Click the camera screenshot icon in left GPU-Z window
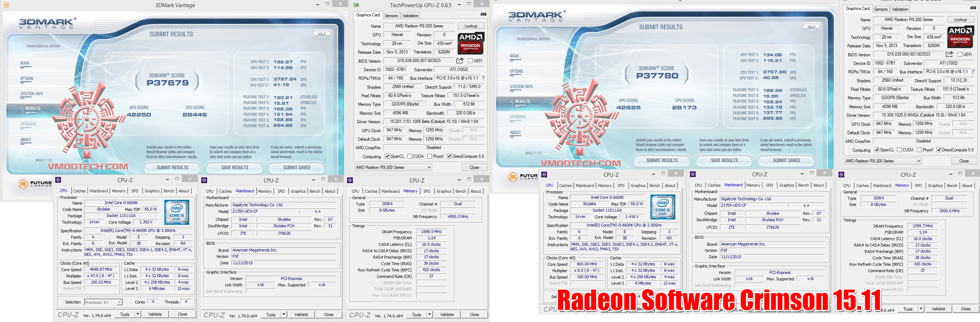 point(483,15)
